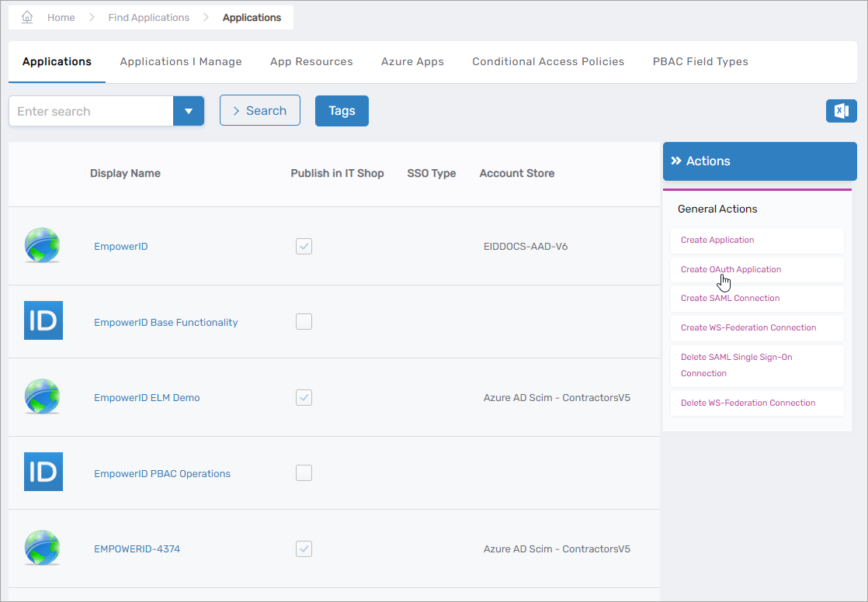The height and width of the screenshot is (602, 868).
Task: Click the globe icon beside EmpowerID
Action: pos(43,246)
